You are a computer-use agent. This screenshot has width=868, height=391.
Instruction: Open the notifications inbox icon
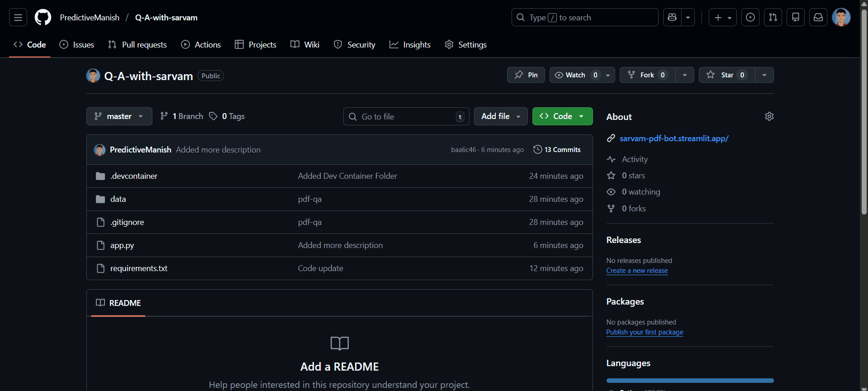[x=818, y=18]
